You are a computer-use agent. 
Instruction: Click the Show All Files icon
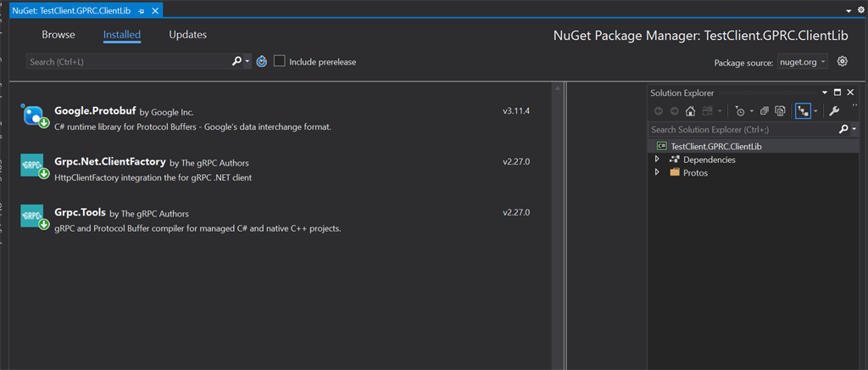(x=780, y=111)
